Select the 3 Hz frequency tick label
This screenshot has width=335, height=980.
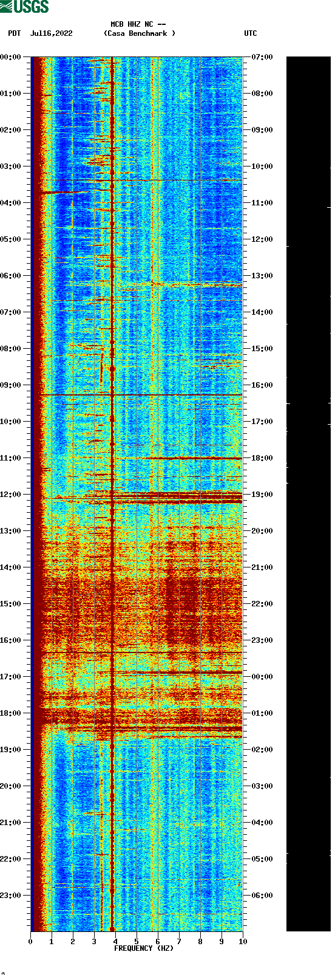(94, 942)
